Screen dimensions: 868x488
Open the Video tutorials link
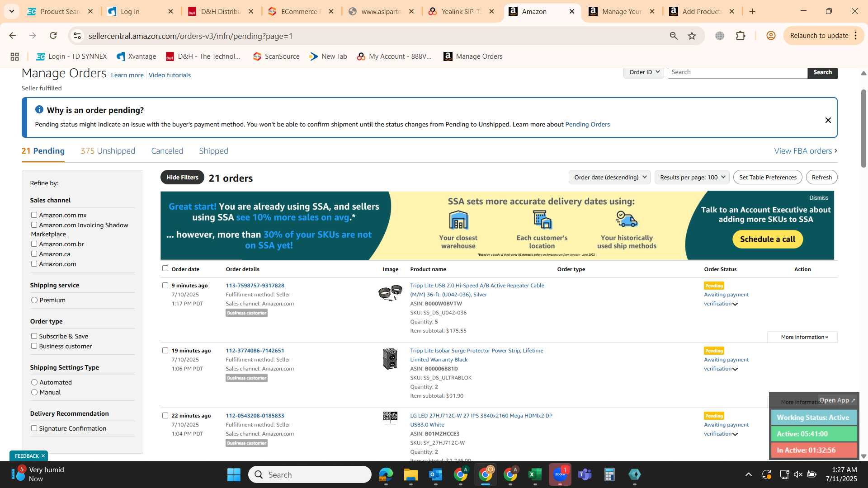(170, 75)
